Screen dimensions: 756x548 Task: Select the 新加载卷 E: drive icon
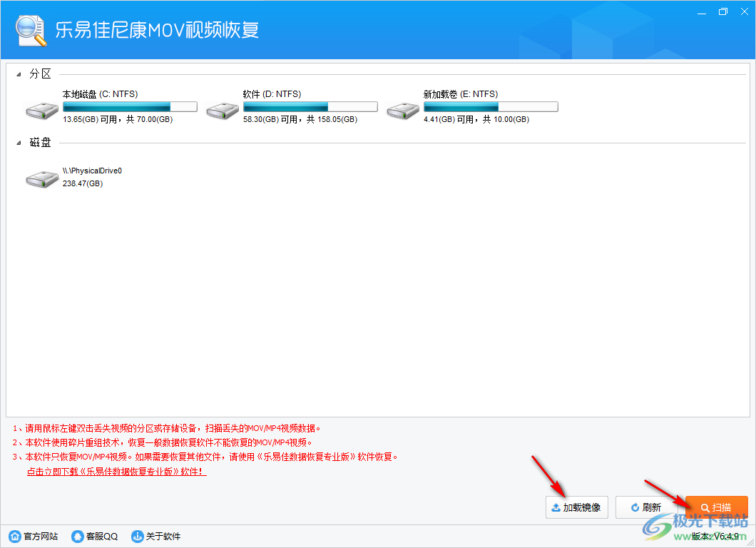pos(402,111)
